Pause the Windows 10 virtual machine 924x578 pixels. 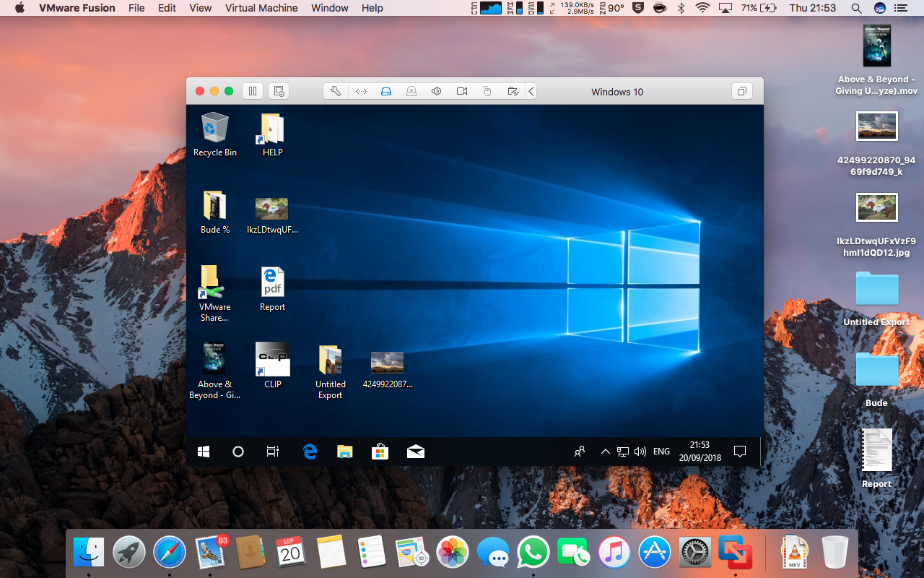pos(252,91)
